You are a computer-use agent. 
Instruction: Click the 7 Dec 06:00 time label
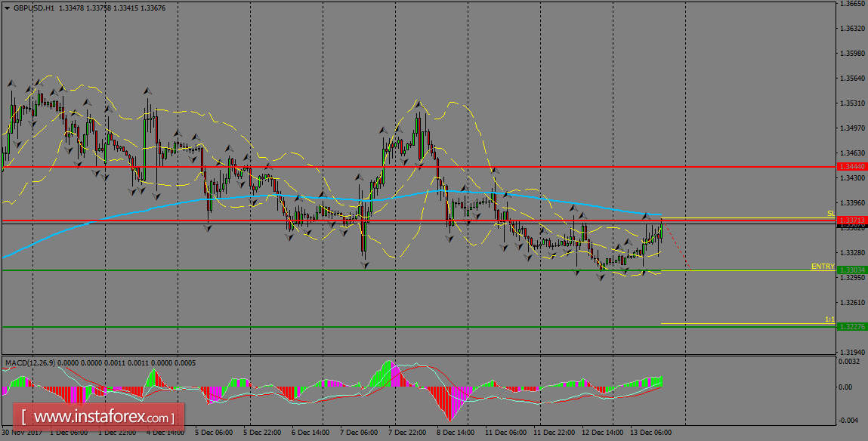pos(360,432)
